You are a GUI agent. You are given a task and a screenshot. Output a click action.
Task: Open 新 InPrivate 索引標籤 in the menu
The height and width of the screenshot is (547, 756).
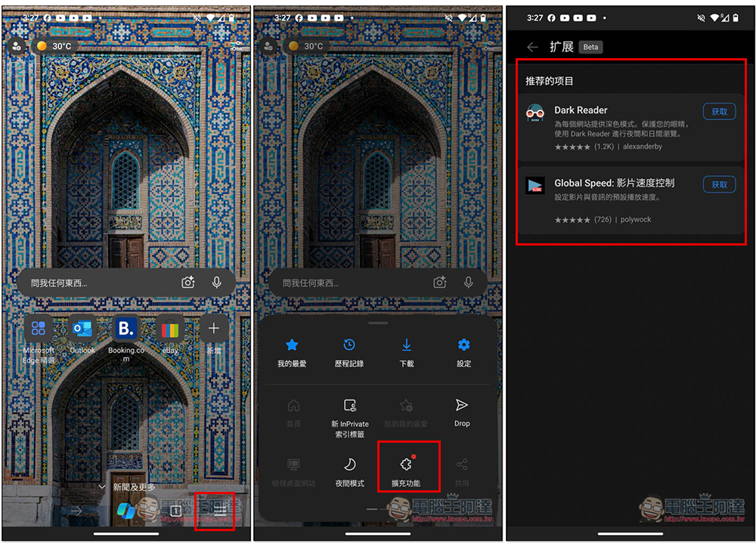coord(349,418)
